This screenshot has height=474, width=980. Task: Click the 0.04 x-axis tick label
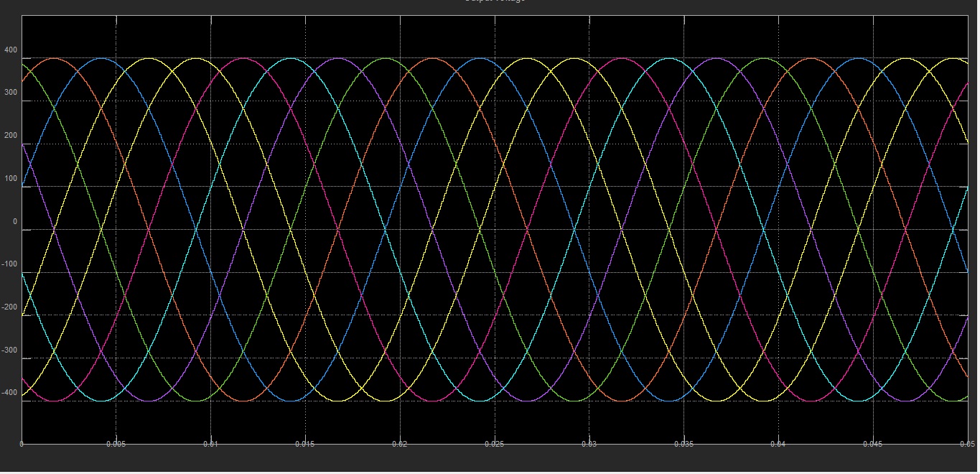pyautogui.click(x=778, y=445)
